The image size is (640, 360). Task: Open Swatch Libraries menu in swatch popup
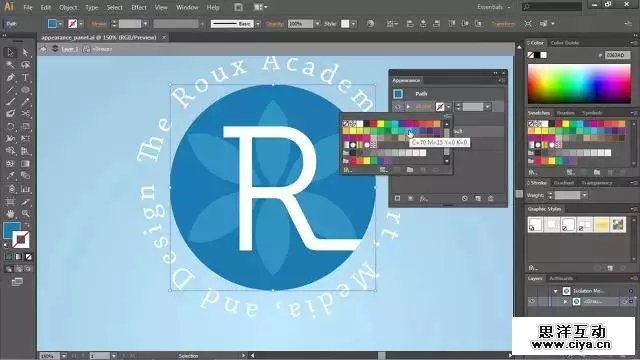(347, 170)
